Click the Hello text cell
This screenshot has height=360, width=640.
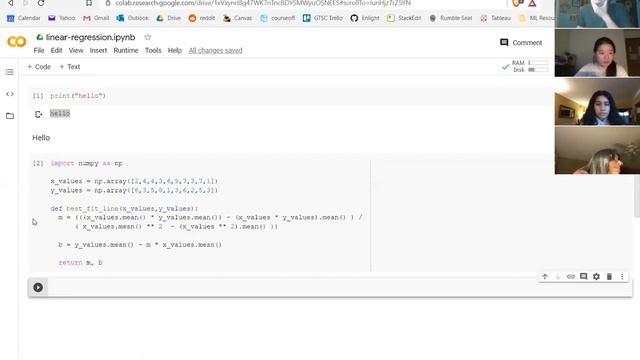41,138
